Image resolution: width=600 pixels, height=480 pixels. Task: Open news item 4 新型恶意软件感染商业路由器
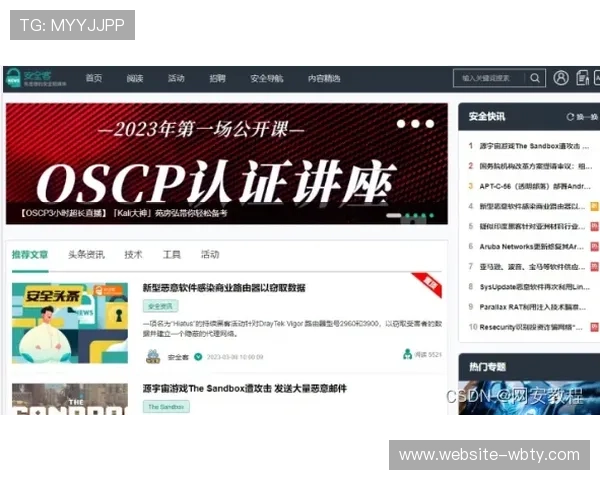[x=532, y=206]
